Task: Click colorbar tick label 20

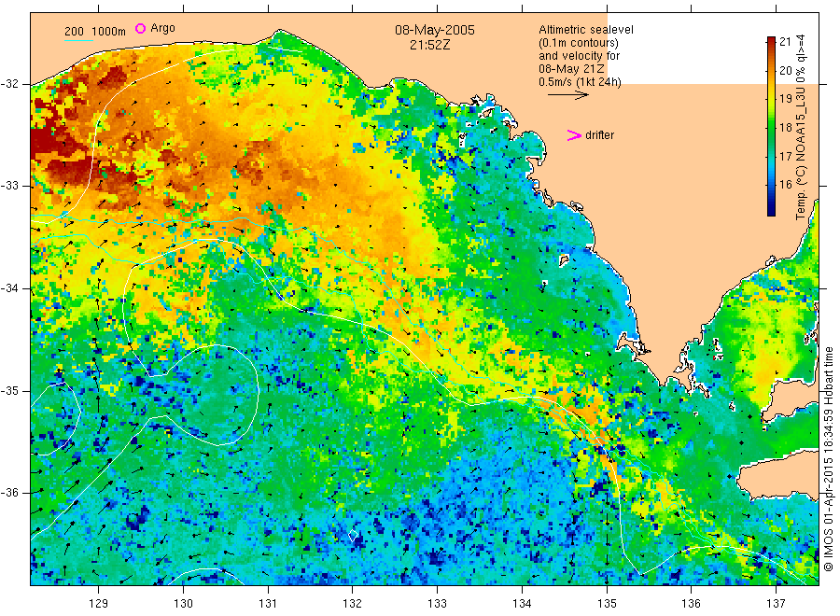Action: 785,70
